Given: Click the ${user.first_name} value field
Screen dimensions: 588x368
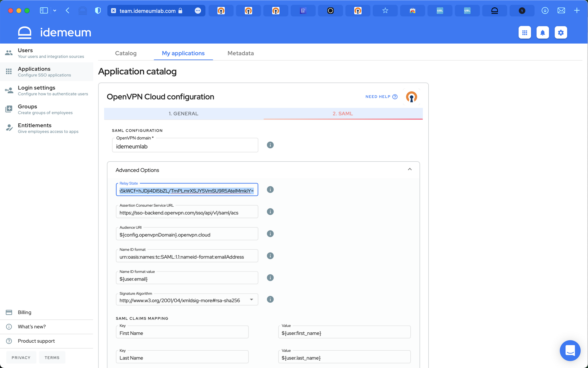Looking at the screenshot, I should (x=344, y=332).
